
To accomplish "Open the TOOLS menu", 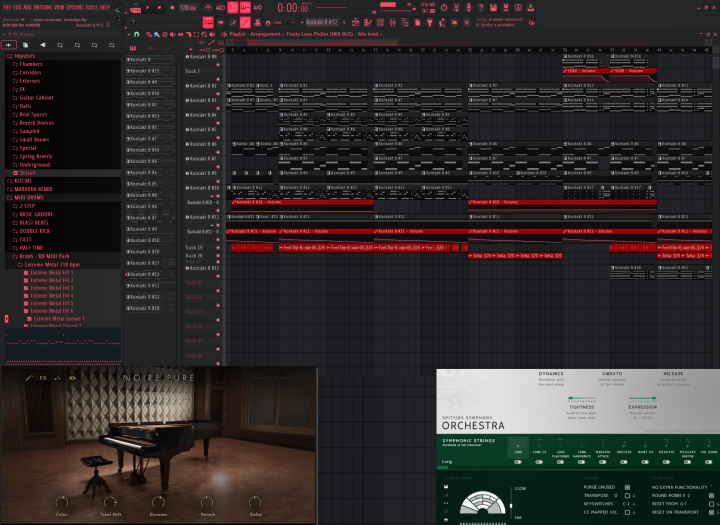I will [92, 7].
